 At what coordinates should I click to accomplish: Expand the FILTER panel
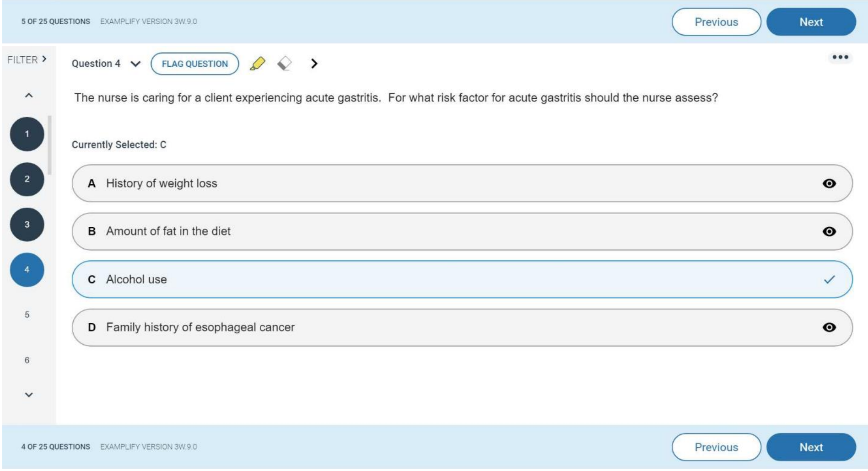[27, 59]
